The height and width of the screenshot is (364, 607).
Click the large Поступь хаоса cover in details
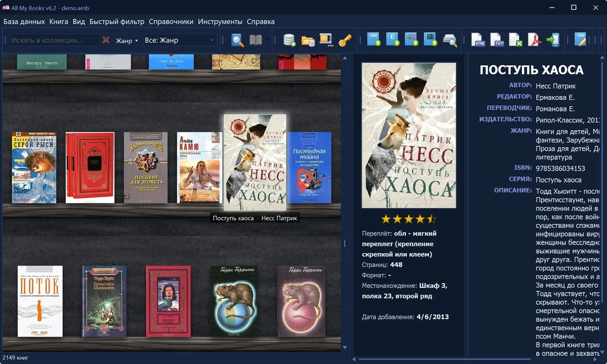(x=409, y=135)
